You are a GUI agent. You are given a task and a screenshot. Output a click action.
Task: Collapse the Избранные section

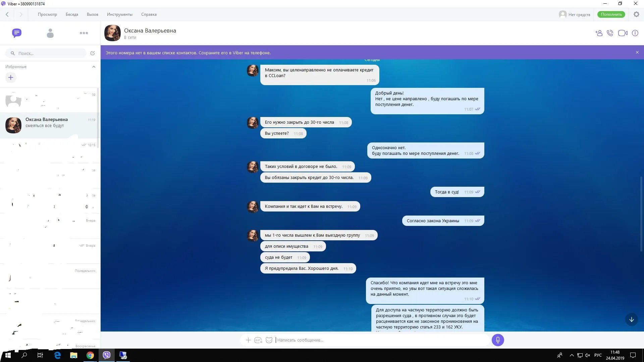pos(94,67)
